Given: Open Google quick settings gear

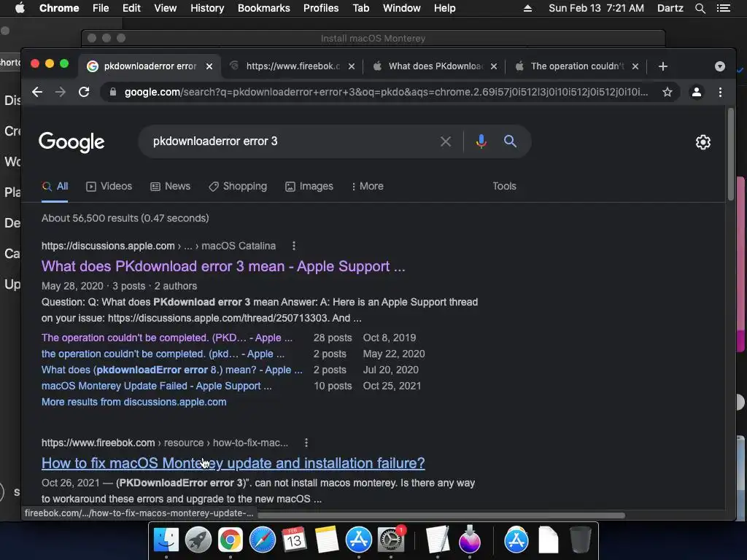Looking at the screenshot, I should click(x=703, y=142).
